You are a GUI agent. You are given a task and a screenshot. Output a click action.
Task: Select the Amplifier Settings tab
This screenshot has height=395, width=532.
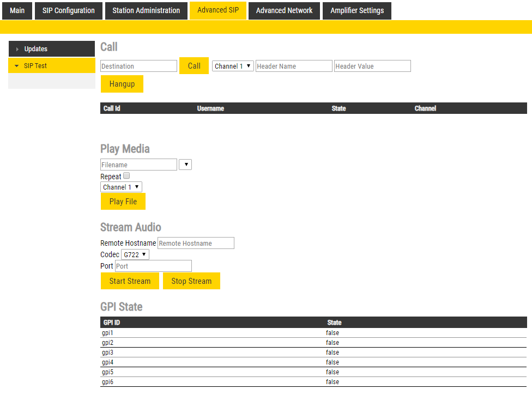[357, 10]
